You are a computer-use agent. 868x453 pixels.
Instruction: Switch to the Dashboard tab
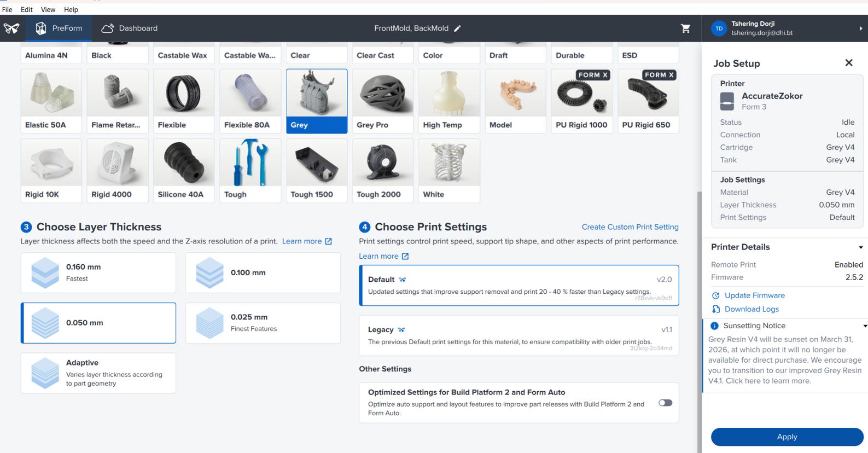tap(130, 28)
